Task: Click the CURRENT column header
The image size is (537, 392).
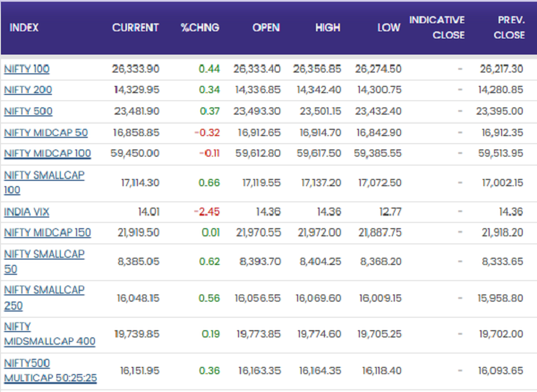Action: 135,28
